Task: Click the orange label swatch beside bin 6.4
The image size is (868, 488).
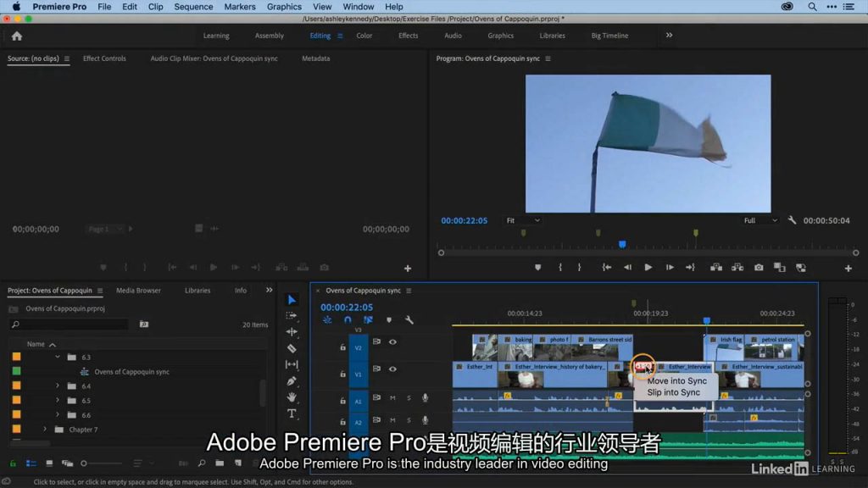Action: pyautogui.click(x=17, y=385)
